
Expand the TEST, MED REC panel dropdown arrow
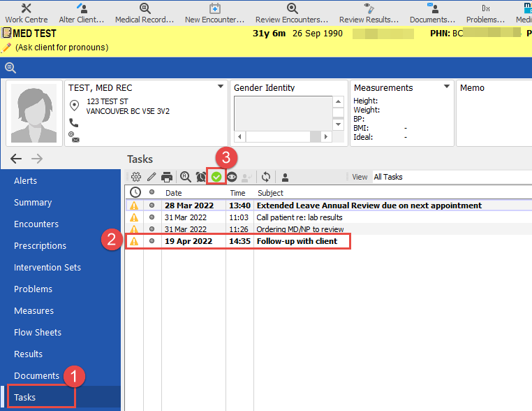click(221, 87)
